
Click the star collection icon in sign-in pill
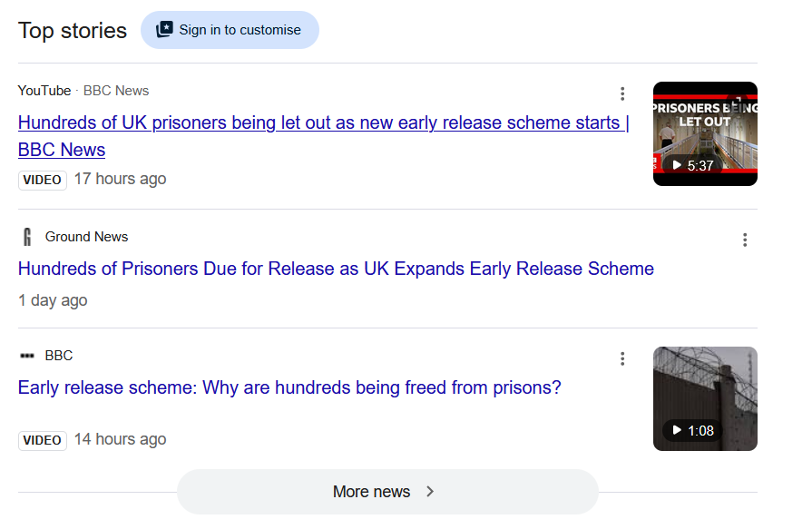point(165,30)
